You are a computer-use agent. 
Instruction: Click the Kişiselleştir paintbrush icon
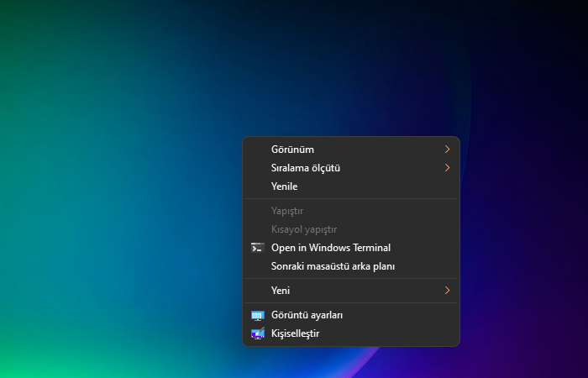[x=258, y=333]
